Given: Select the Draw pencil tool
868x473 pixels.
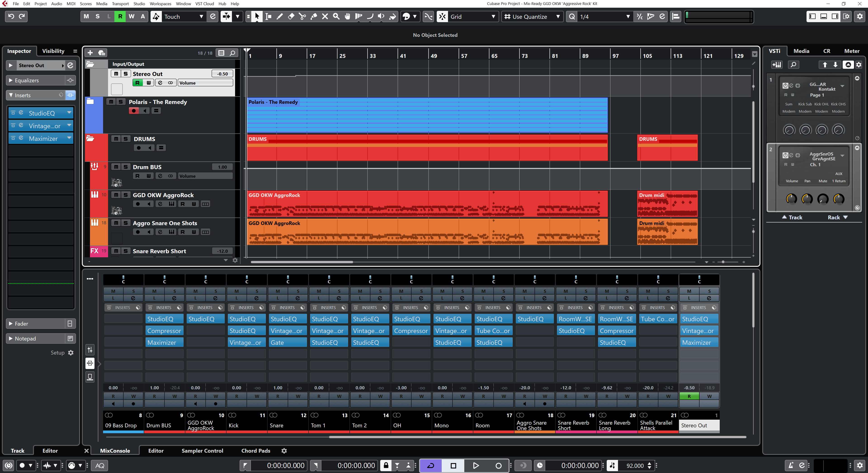Looking at the screenshot, I should (x=280, y=17).
